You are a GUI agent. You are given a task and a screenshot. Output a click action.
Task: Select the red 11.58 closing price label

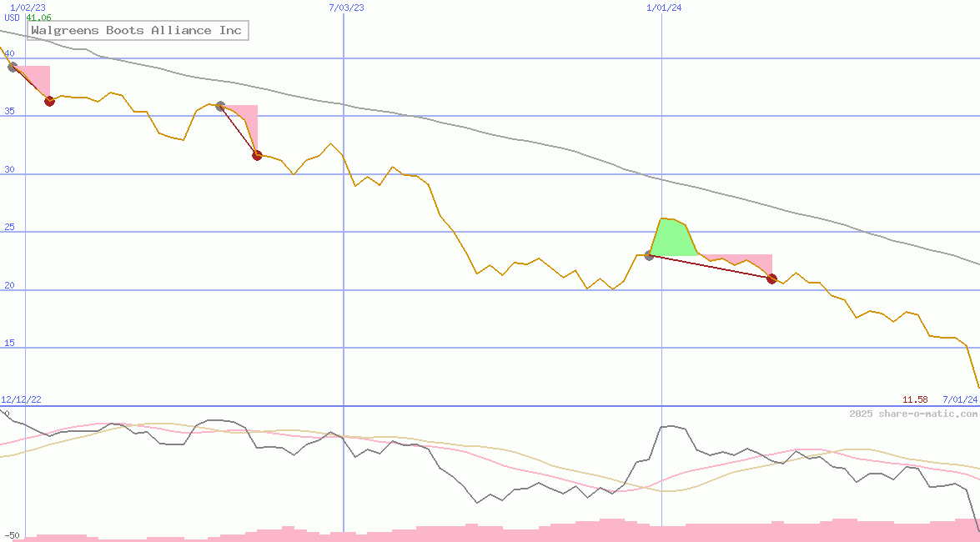point(913,399)
